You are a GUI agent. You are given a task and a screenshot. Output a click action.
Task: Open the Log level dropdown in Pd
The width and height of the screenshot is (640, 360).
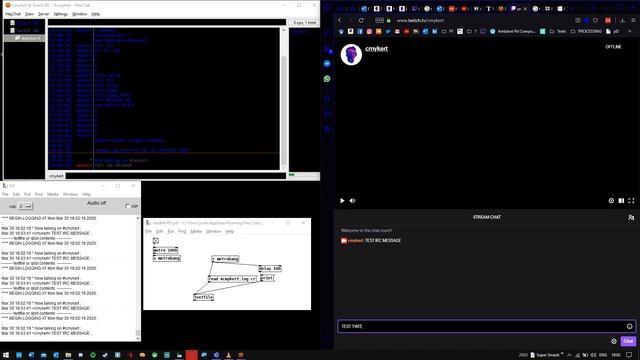(x=25, y=206)
